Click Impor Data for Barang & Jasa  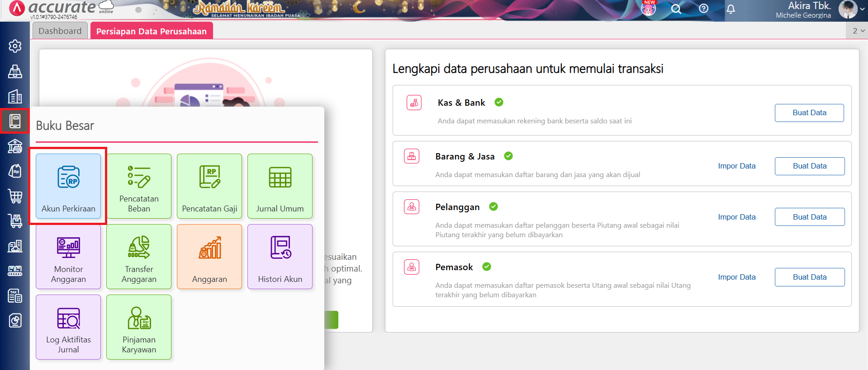tap(736, 166)
